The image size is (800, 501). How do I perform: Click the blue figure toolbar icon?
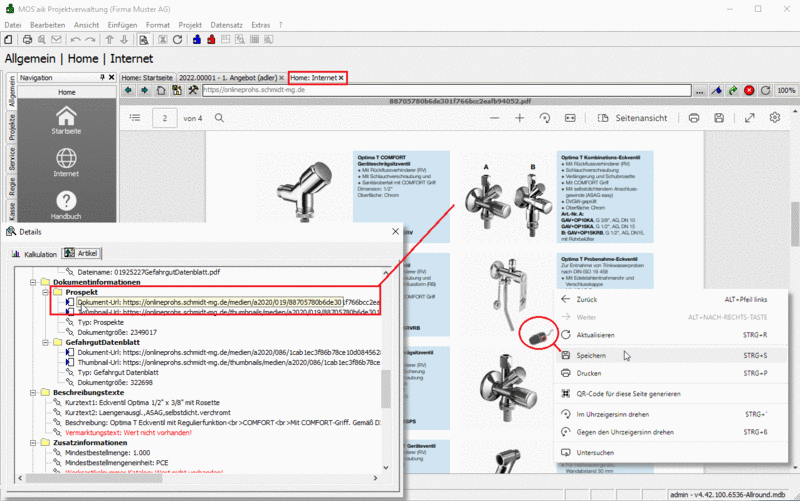tap(196, 39)
